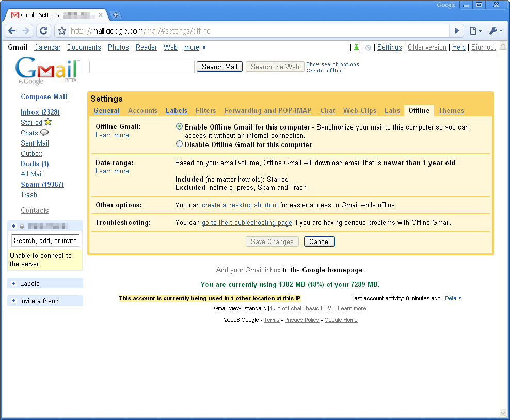Click the Search Mail button
Viewport: 510px width, 420px height.
coord(219,67)
